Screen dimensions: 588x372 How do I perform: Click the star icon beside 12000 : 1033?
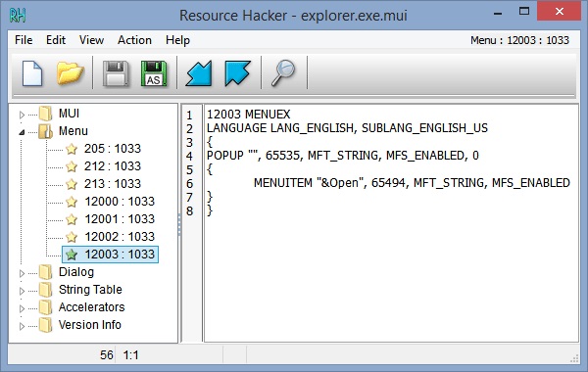click(72, 202)
